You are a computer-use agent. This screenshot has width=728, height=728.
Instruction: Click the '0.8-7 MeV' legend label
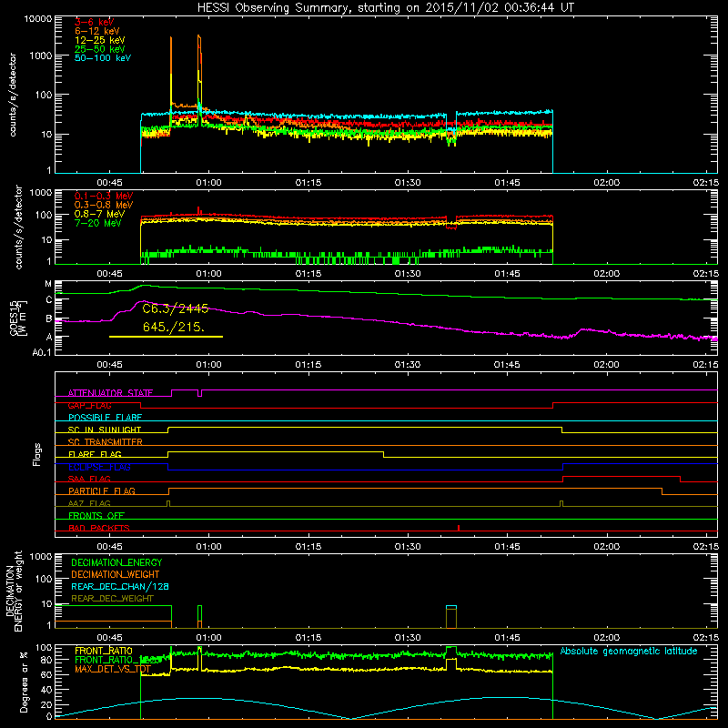click(99, 214)
